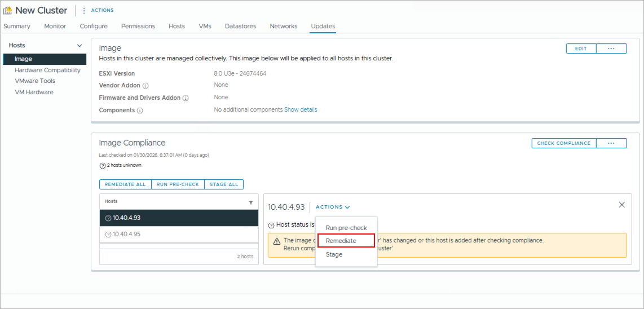Click the cluster icon beside New Cluster
This screenshot has width=644, height=309.
point(8,11)
